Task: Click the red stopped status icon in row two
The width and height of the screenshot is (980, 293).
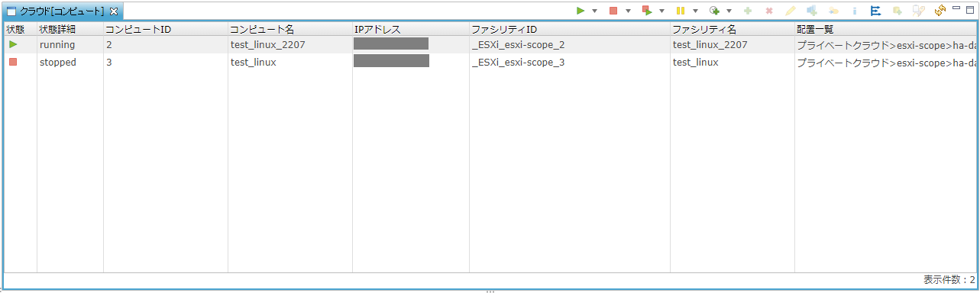Action: pos(13,62)
